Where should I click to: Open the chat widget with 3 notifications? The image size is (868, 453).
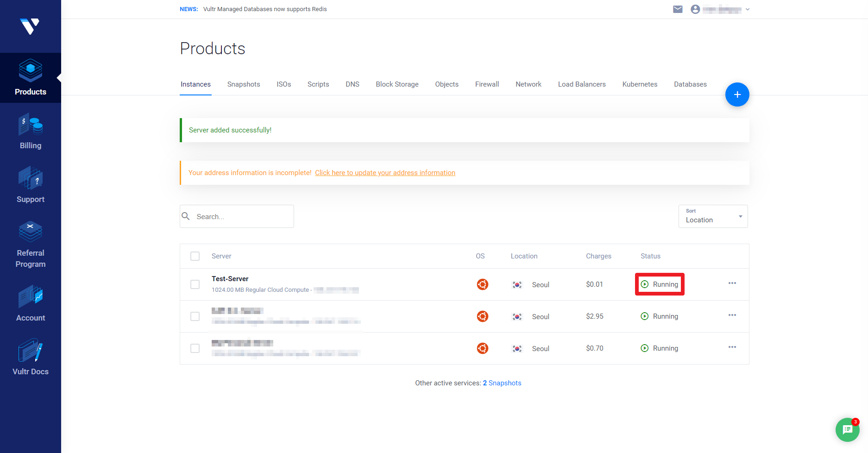click(x=848, y=430)
